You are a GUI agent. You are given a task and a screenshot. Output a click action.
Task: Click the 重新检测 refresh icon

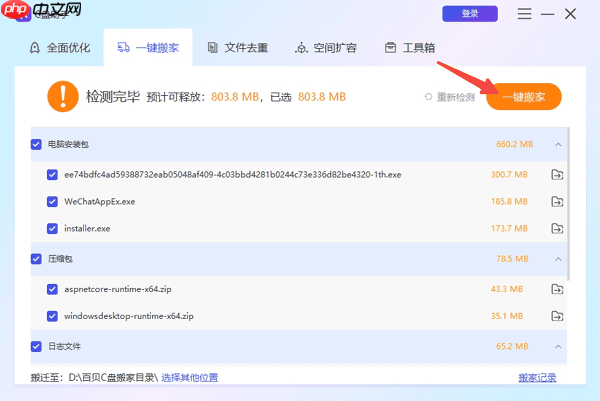pos(429,97)
